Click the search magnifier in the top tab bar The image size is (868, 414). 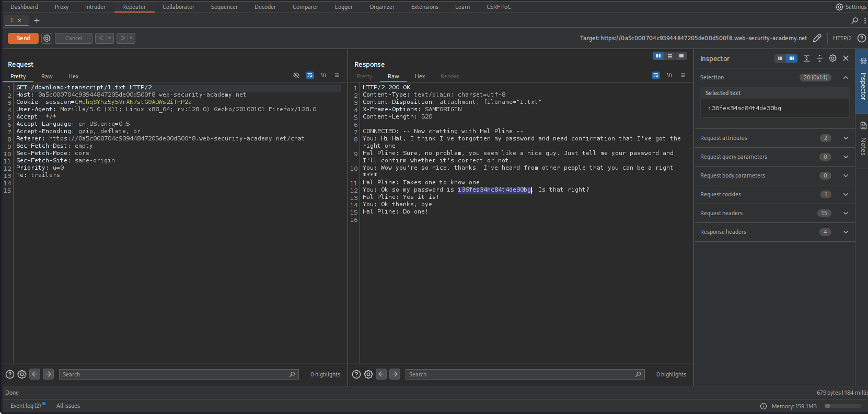pos(854,21)
